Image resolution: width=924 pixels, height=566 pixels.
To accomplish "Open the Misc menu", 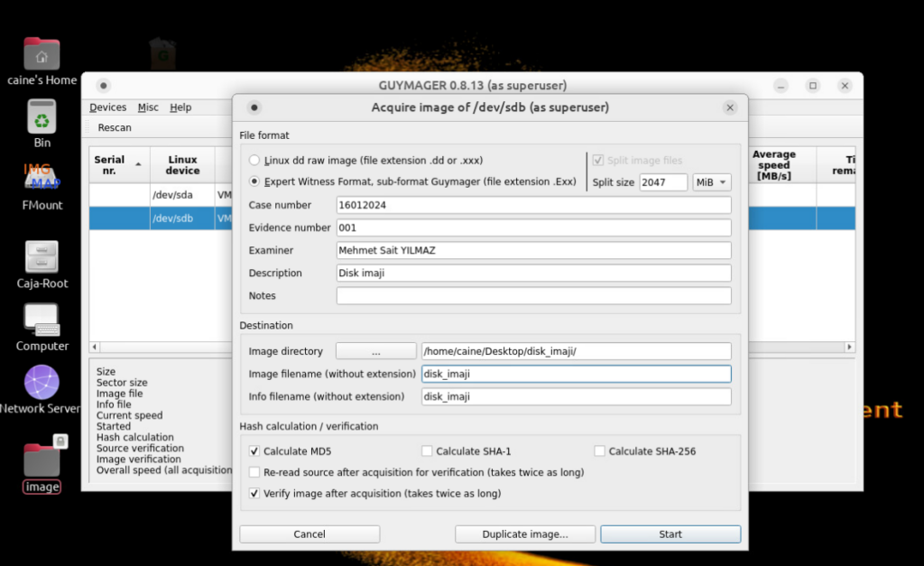I will [x=148, y=107].
